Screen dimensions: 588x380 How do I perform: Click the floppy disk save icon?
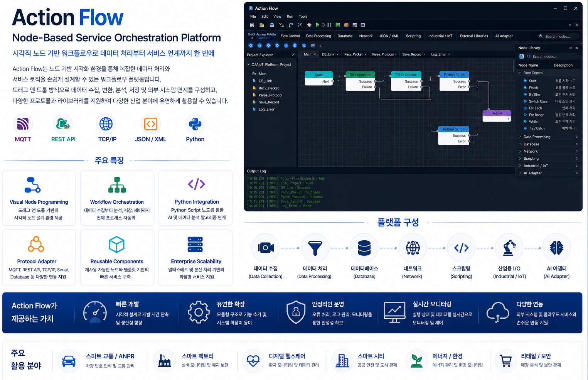[272, 25]
